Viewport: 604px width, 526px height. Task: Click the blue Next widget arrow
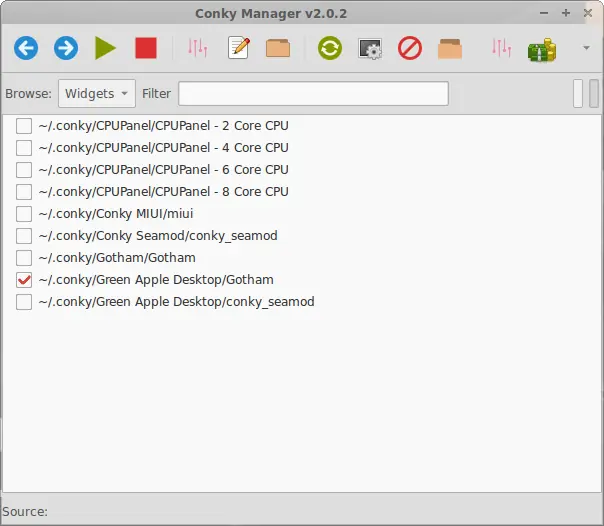point(66,48)
